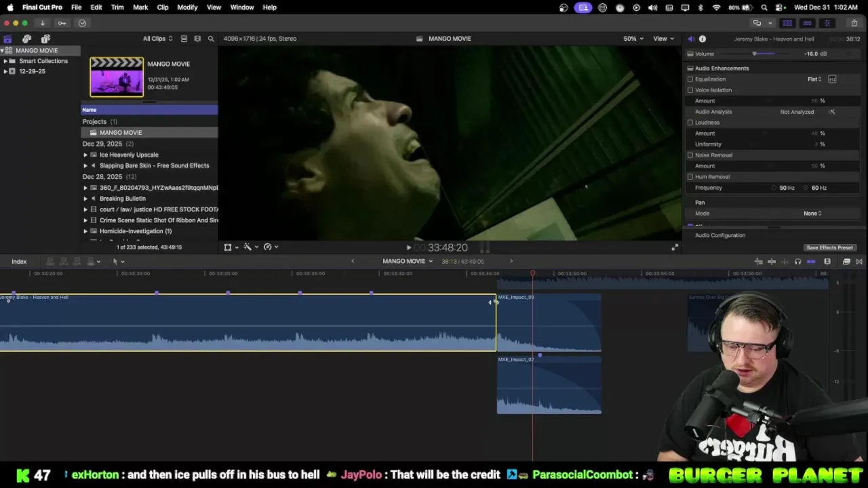The height and width of the screenshot is (488, 868).
Task: Expand the Ice Heavenly Upscale clip
Action: point(85,155)
